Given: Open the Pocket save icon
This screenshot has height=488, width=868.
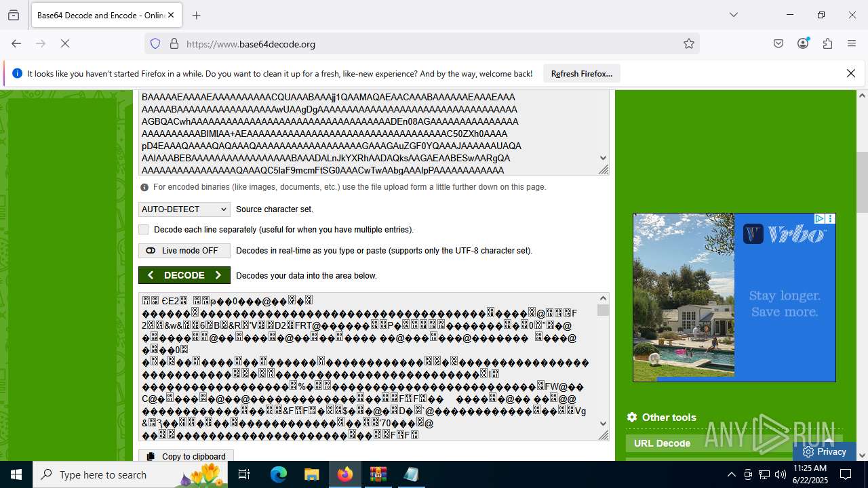Looking at the screenshot, I should point(778,43).
